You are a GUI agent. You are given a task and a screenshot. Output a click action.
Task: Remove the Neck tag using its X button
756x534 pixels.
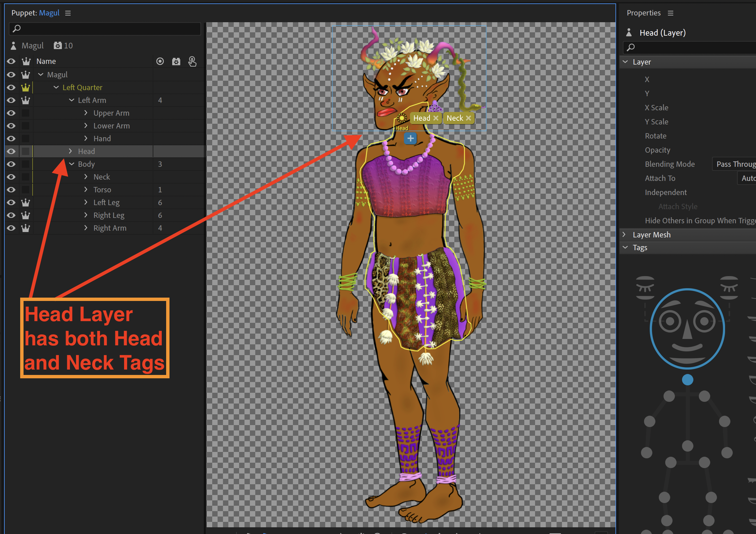[469, 118]
